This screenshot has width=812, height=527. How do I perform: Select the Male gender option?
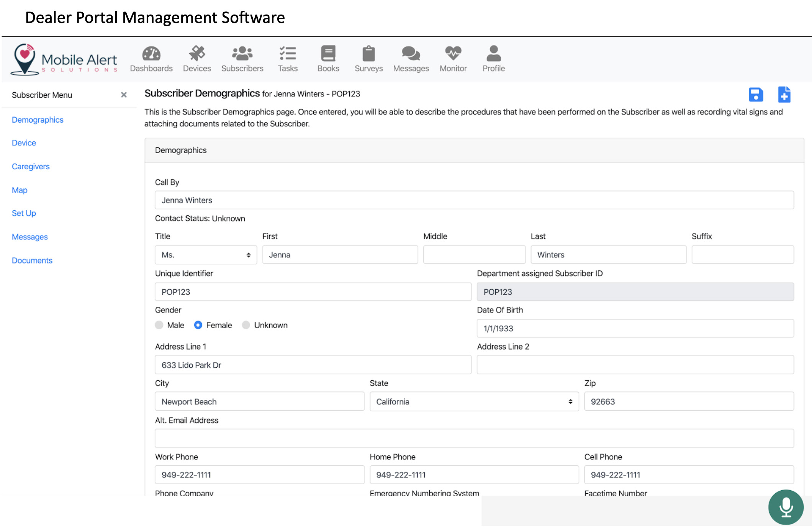(x=159, y=325)
